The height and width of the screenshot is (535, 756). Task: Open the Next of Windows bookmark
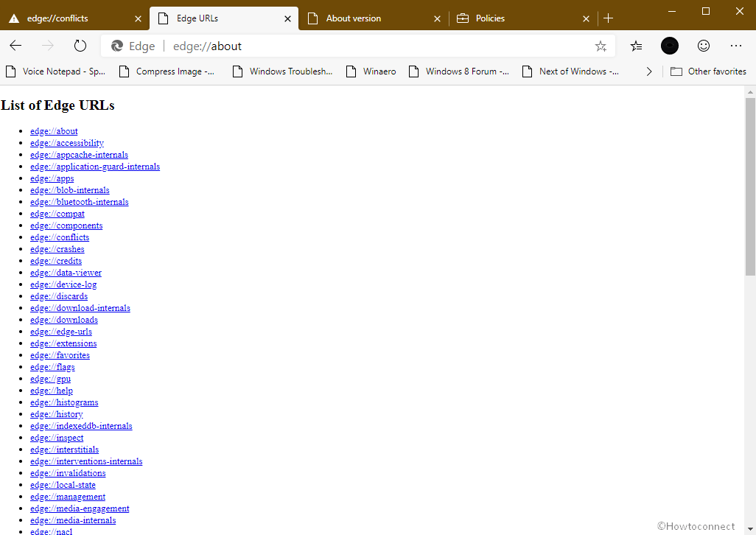pos(571,71)
